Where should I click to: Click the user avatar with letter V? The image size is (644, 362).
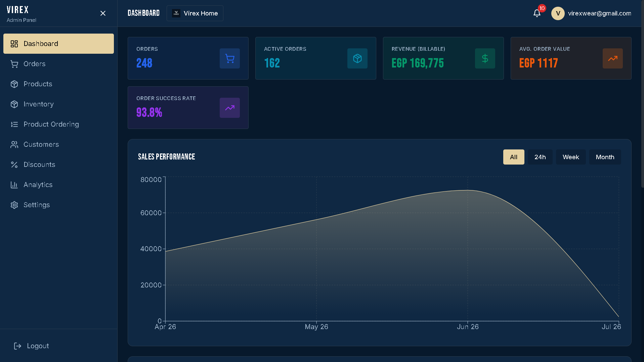tap(558, 13)
